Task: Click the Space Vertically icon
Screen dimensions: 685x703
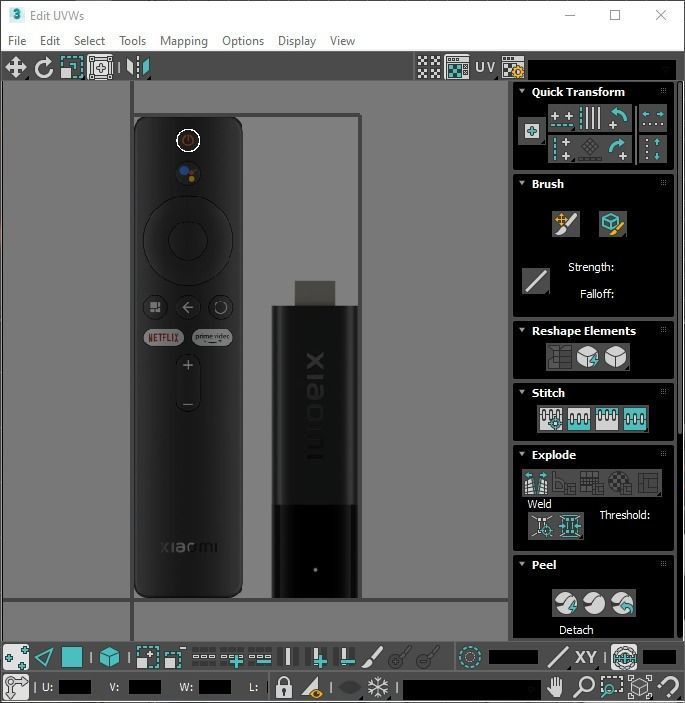Action: (653, 149)
